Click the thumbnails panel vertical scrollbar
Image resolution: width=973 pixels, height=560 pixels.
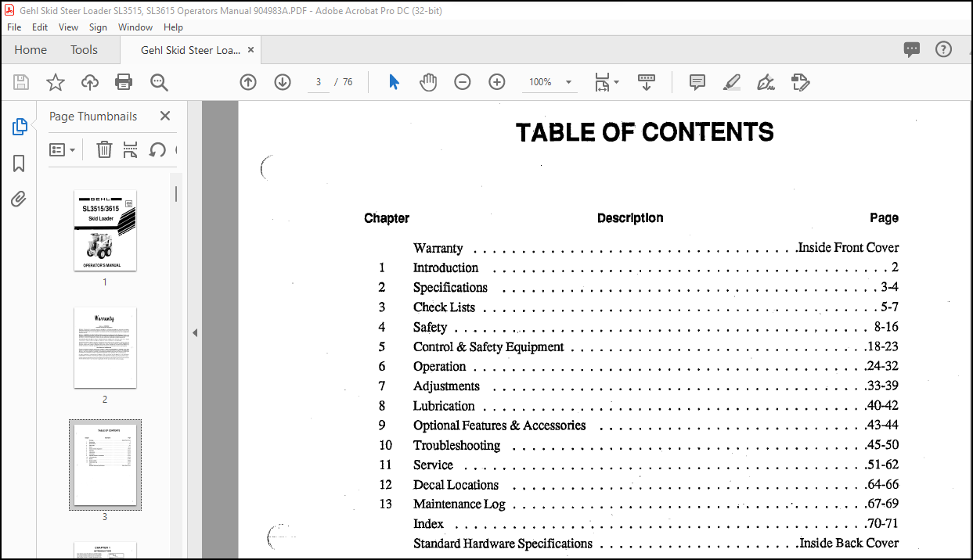(176, 194)
